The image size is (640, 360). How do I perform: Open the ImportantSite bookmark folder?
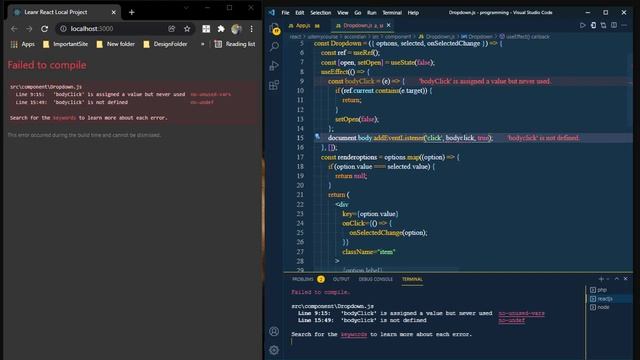pyautogui.click(x=65, y=44)
